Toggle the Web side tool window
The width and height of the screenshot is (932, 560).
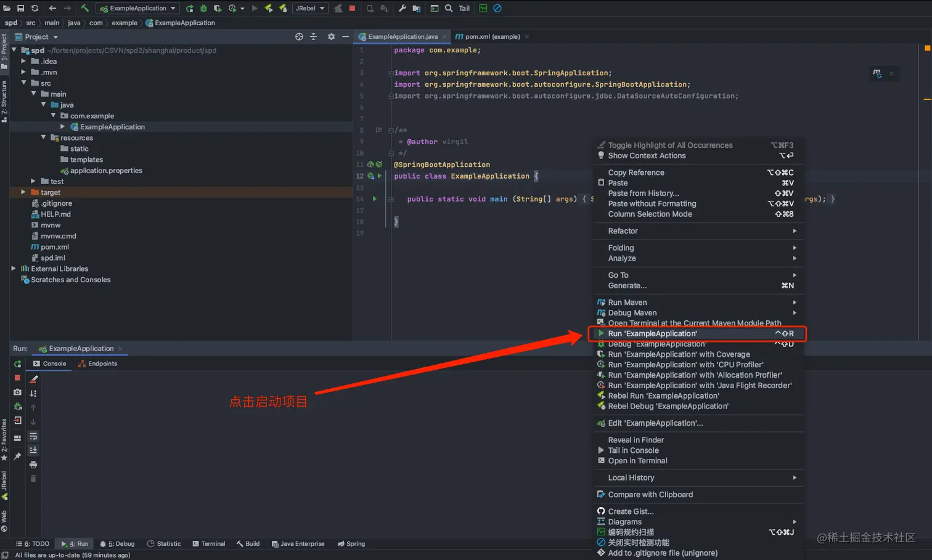(x=4, y=521)
